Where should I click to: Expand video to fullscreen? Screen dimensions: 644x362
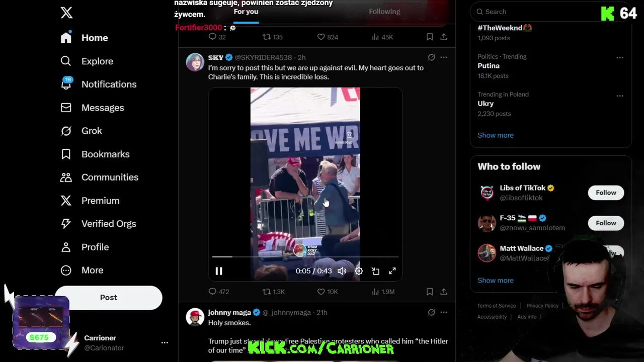pyautogui.click(x=392, y=271)
